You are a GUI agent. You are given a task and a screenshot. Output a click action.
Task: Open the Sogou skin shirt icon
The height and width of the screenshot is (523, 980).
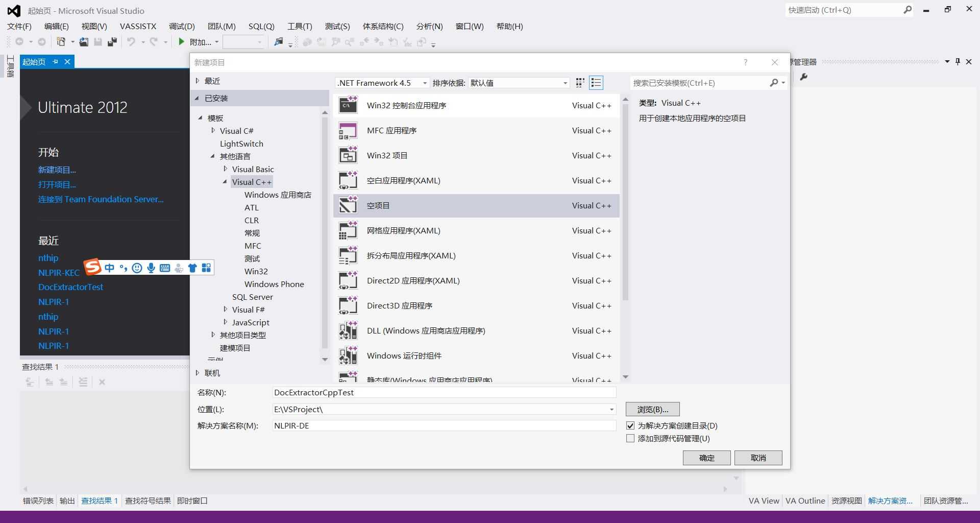(192, 268)
